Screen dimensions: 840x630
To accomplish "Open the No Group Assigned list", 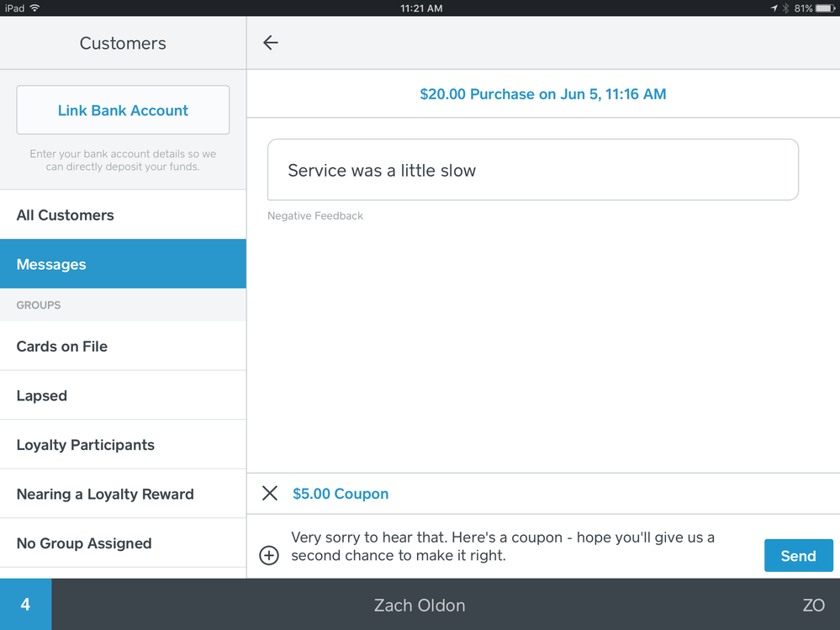I will click(123, 543).
